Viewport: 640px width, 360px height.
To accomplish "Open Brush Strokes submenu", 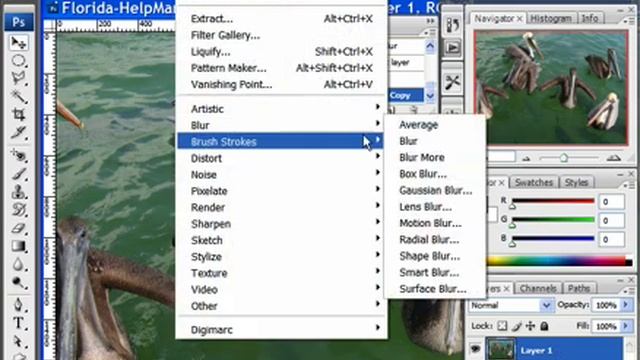I will click(280, 141).
